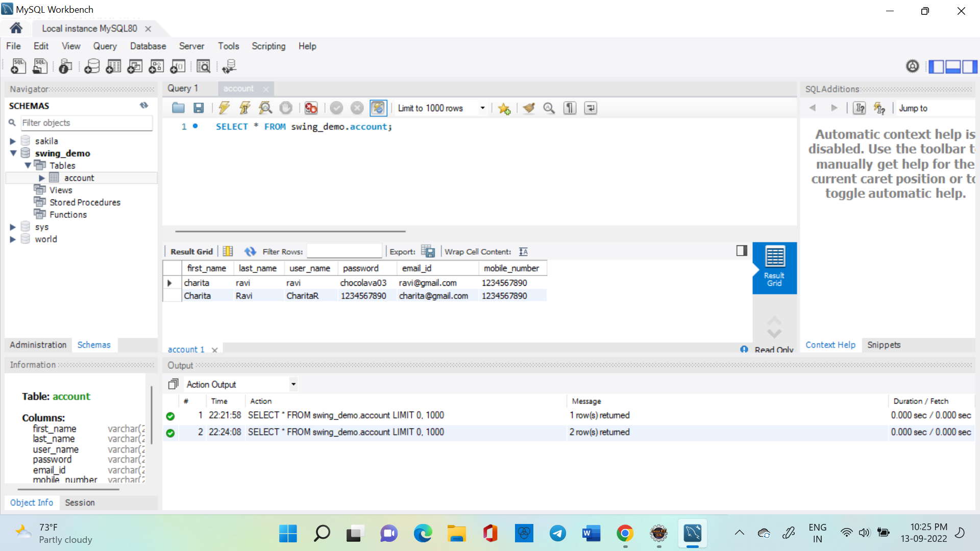Click the Beautify query broom icon
Viewport: 980px width, 551px height.
pyautogui.click(x=529, y=108)
